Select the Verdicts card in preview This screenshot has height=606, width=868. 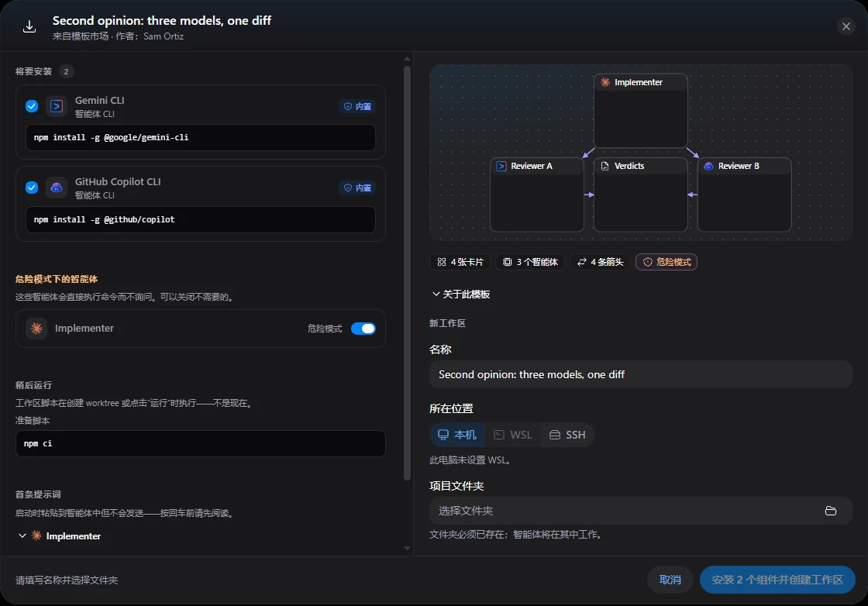pyautogui.click(x=640, y=195)
